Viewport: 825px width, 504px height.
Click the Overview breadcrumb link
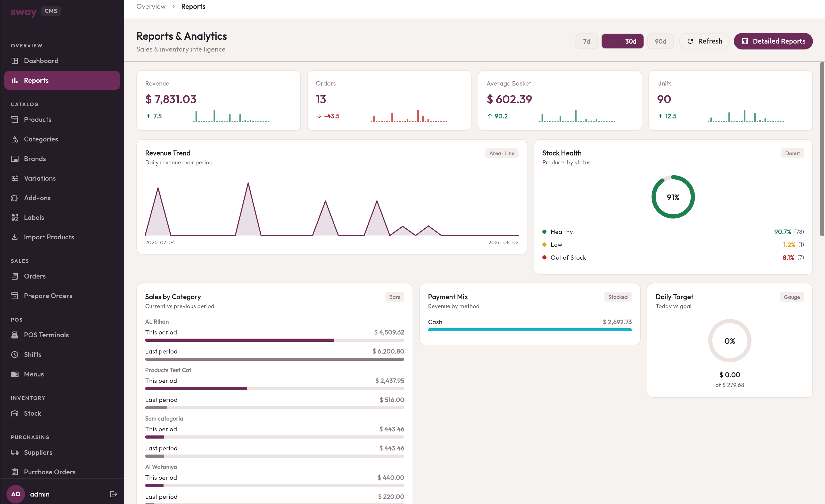coord(151,6)
